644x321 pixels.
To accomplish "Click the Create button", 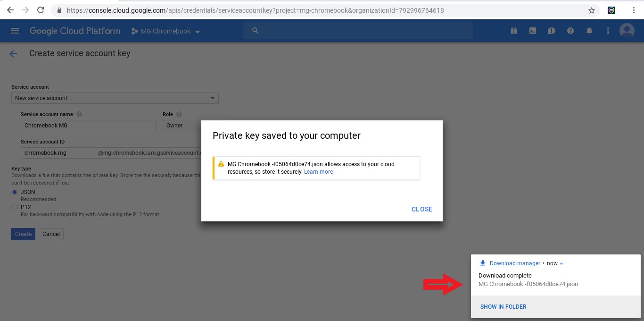I will click(x=23, y=234).
